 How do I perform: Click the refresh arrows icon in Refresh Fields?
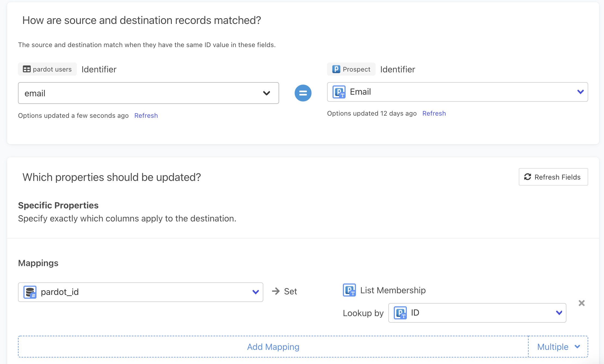coord(527,177)
